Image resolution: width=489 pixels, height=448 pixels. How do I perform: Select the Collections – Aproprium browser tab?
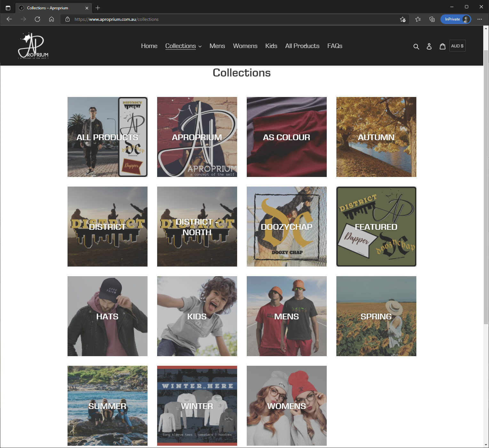point(54,8)
